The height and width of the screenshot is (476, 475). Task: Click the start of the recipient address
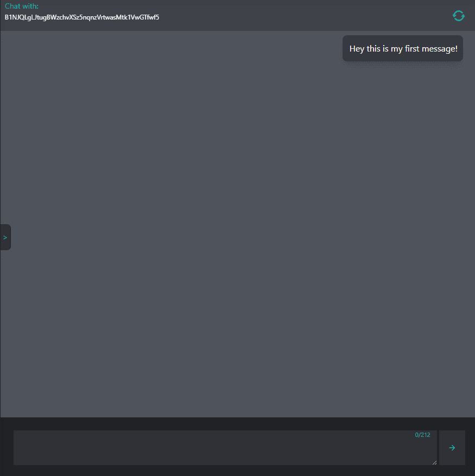pos(7,17)
